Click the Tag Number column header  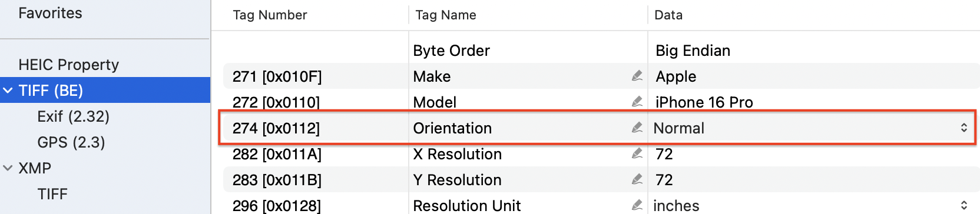pos(270,15)
